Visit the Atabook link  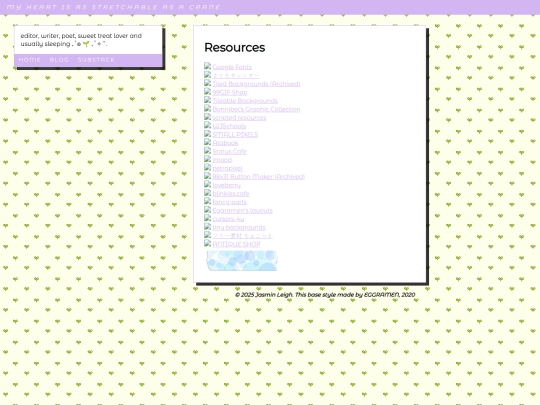(225, 143)
